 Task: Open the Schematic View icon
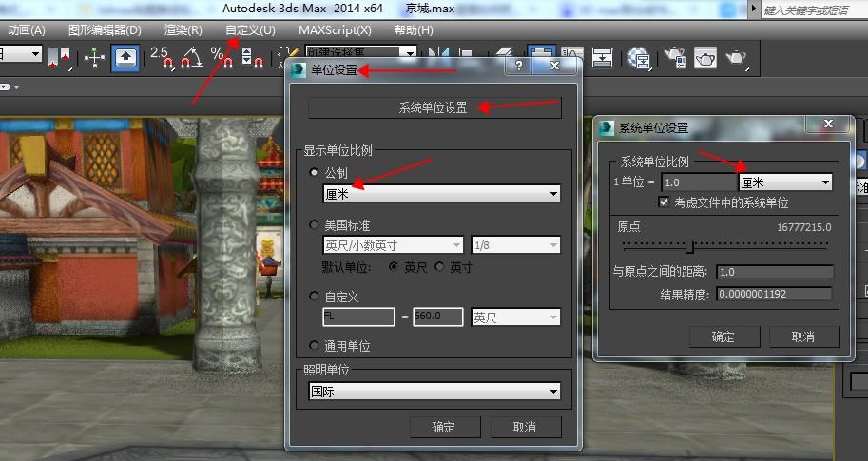tap(601, 58)
